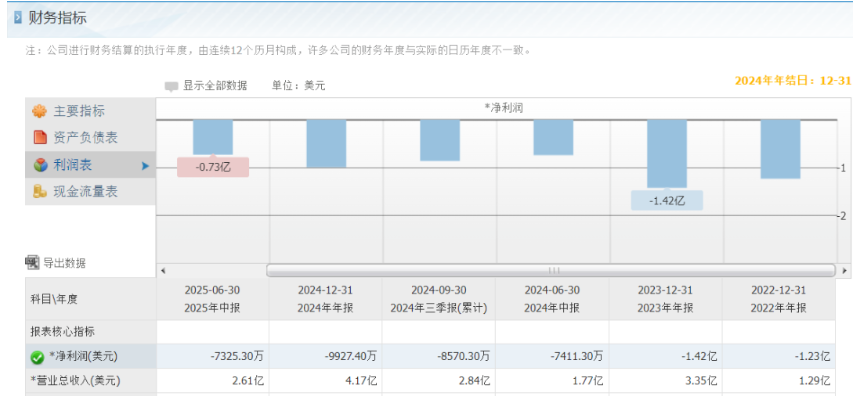Switch to the 现金流量表 tab
The height and width of the screenshot is (400, 860).
[x=85, y=192]
